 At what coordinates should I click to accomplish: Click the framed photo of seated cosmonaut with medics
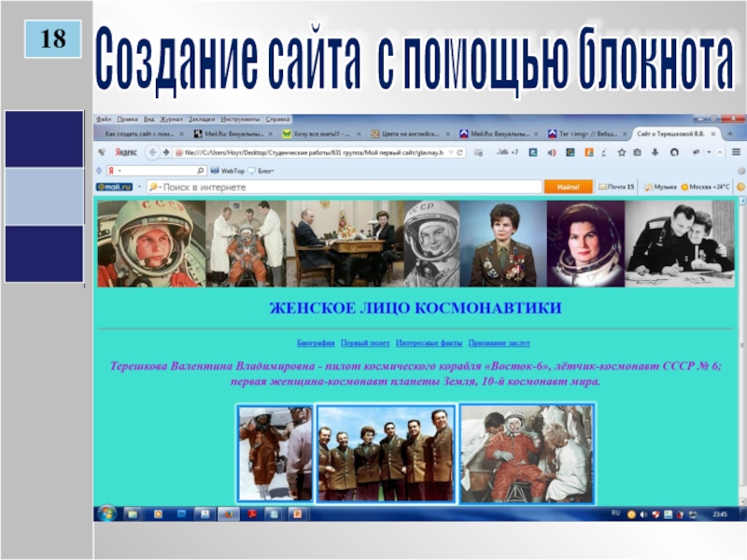click(527, 454)
